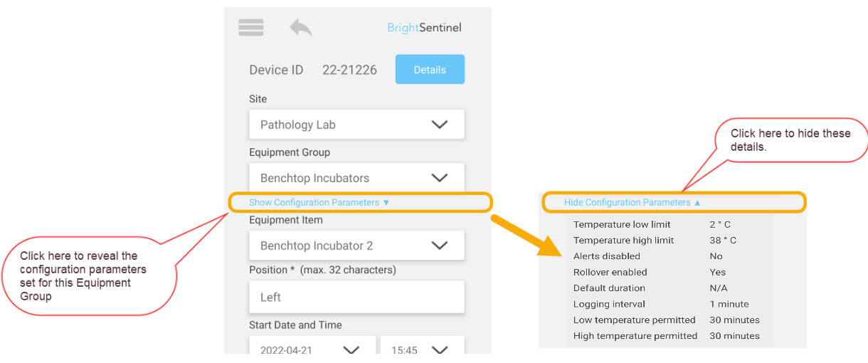Image resolution: width=868 pixels, height=363 pixels.
Task: Click the Site dropdown chevron icon
Action: [x=440, y=124]
